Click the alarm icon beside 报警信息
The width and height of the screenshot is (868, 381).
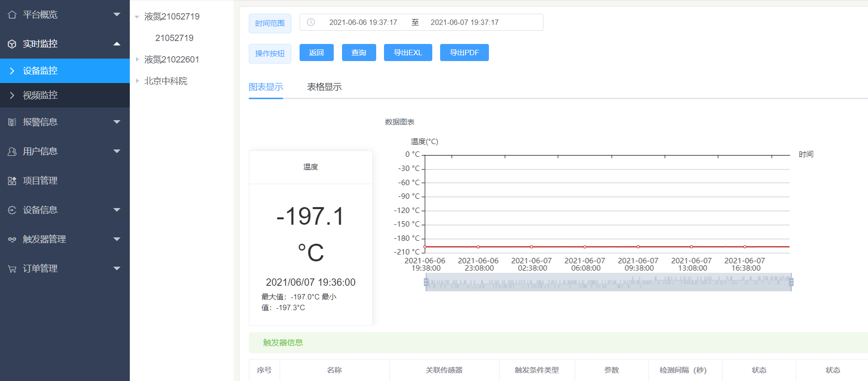pos(12,122)
